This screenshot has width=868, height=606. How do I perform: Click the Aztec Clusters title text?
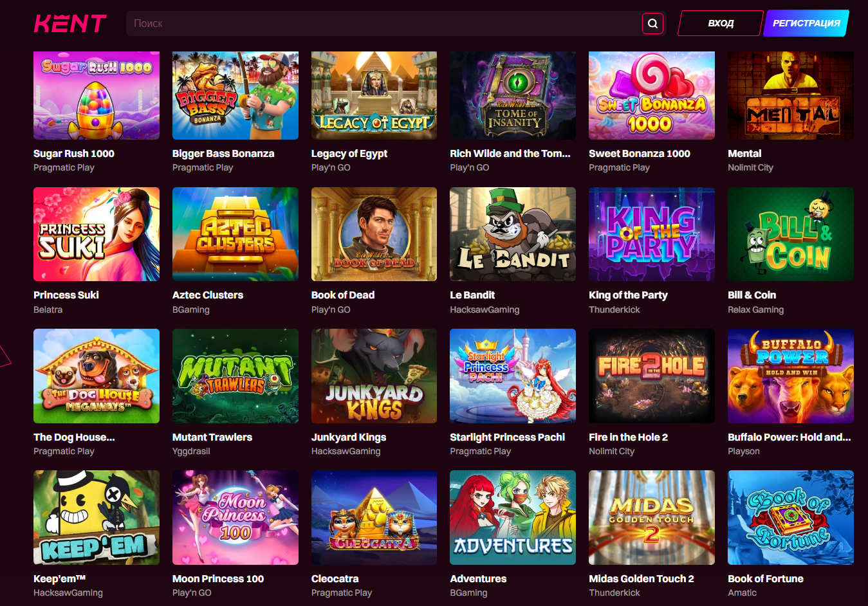click(208, 295)
